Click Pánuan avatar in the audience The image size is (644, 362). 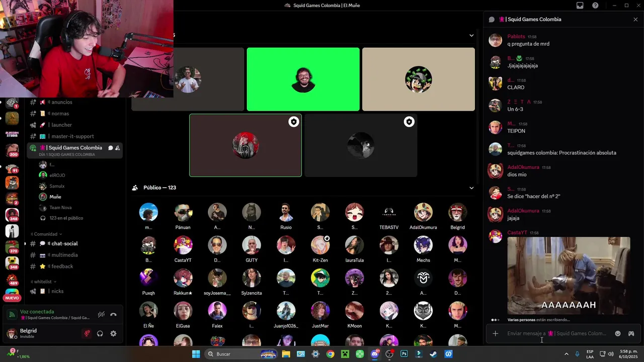[x=183, y=213]
